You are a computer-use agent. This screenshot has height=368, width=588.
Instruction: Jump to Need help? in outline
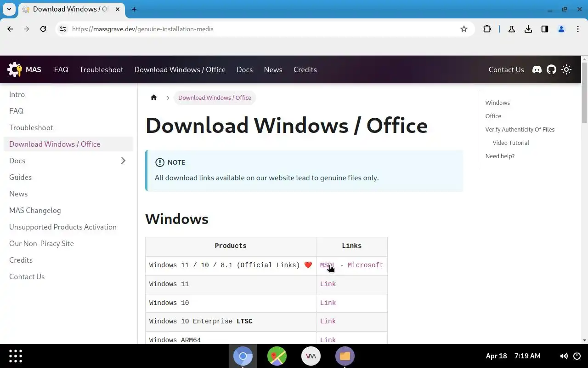(x=500, y=156)
